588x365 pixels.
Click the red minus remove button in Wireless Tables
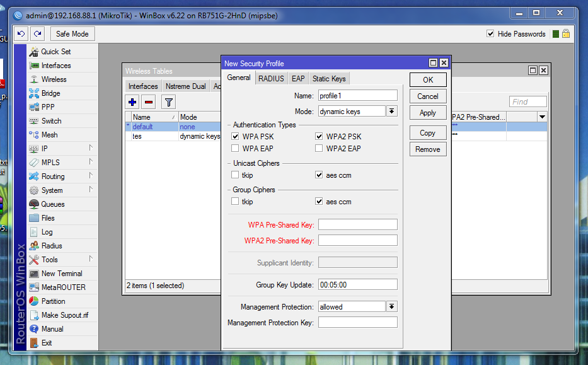pyautogui.click(x=149, y=102)
